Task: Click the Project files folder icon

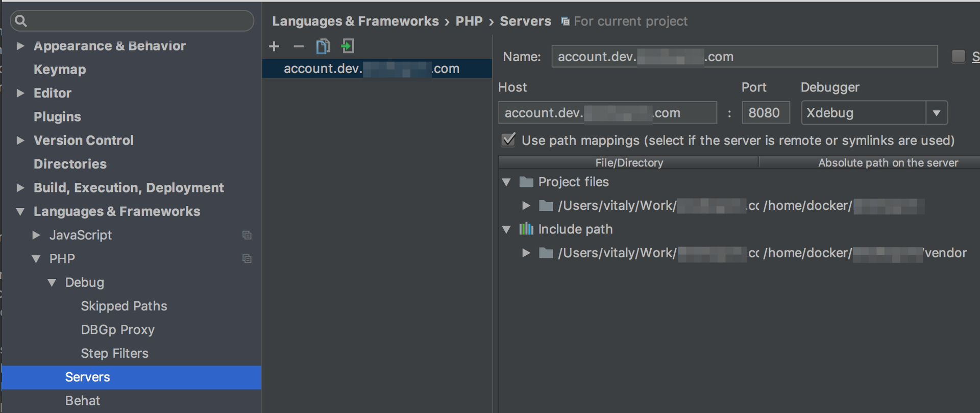Action: pyautogui.click(x=526, y=182)
